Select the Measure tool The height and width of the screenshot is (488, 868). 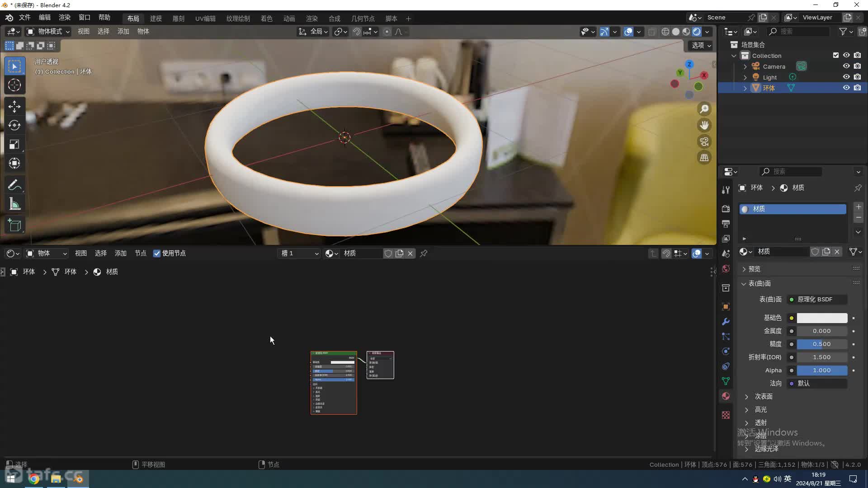point(14,204)
